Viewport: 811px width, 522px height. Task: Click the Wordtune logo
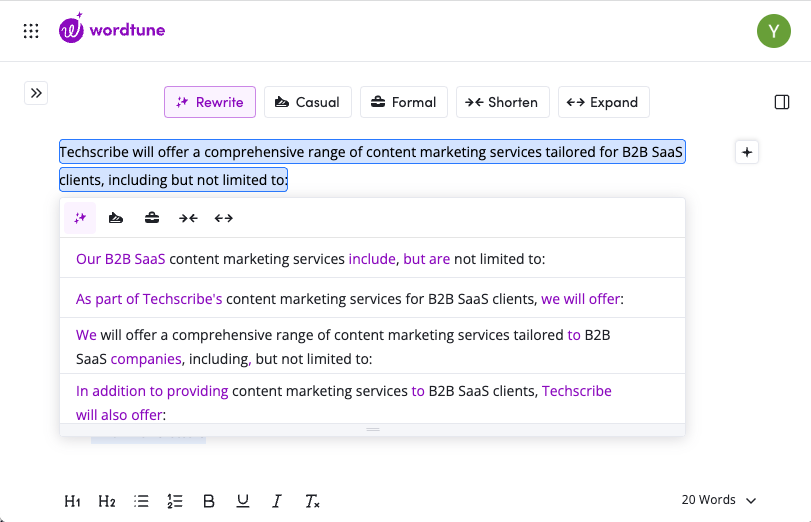tap(112, 30)
